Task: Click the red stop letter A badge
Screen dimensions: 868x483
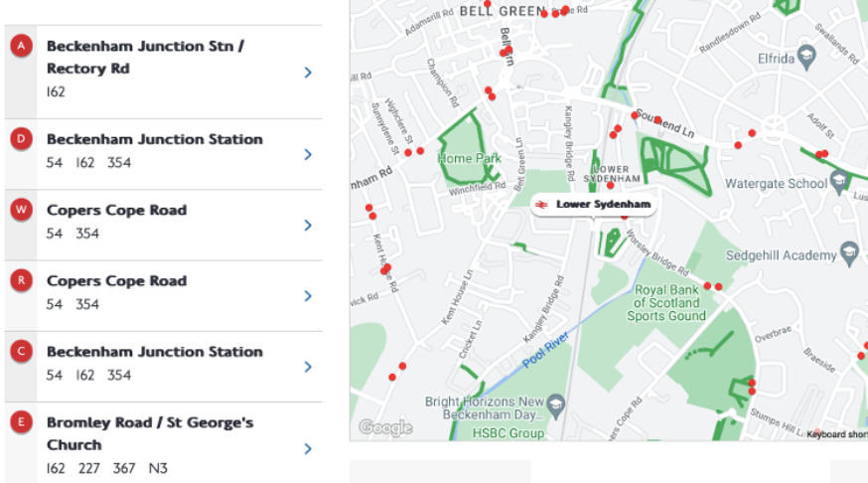Action: tap(21, 46)
